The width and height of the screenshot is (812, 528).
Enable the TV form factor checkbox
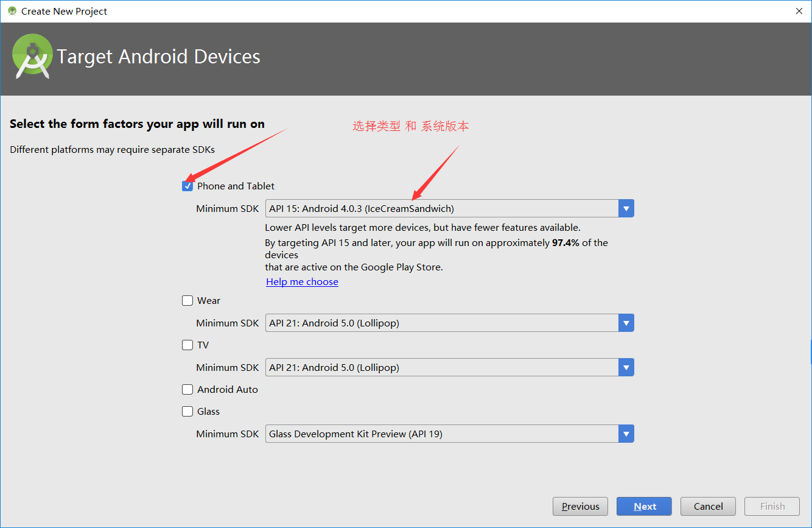[x=187, y=345]
